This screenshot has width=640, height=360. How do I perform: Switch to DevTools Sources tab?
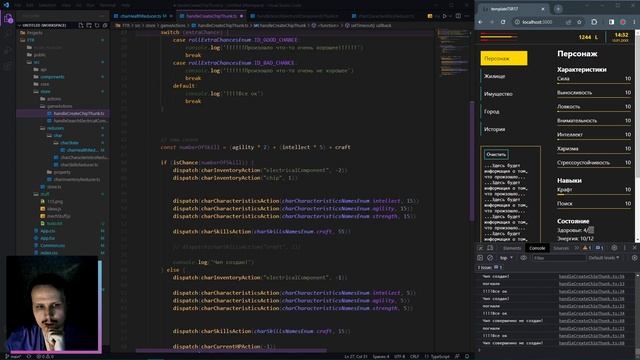click(561, 248)
